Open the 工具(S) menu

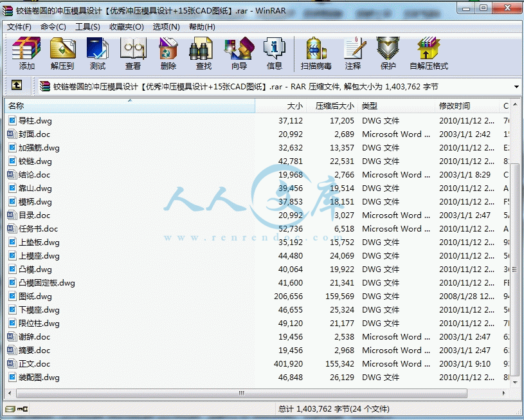pos(87,27)
